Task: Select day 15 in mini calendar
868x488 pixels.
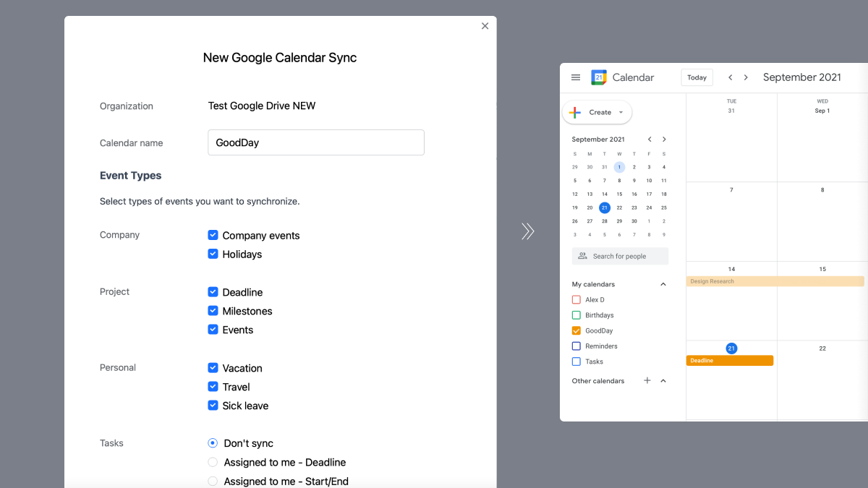Action: pos(619,194)
